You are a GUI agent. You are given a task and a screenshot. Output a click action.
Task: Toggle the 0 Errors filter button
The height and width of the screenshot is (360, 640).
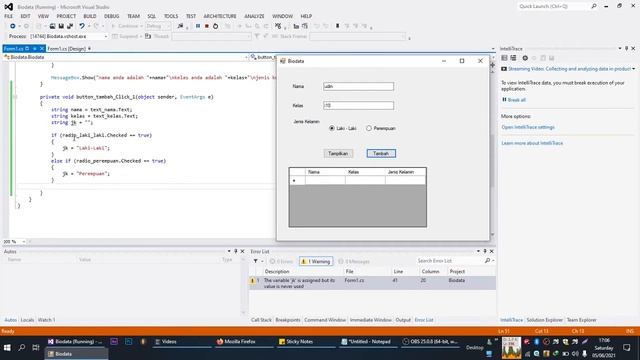[x=281, y=261]
